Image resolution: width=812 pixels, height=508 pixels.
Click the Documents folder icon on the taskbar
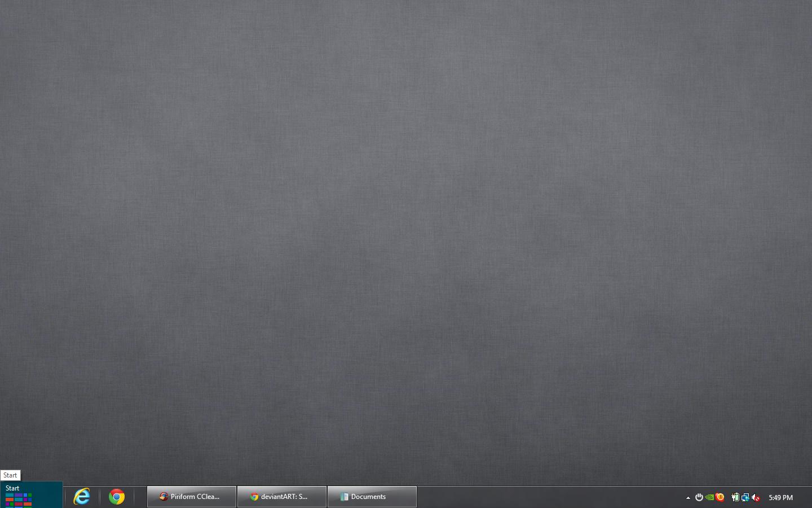click(x=344, y=497)
